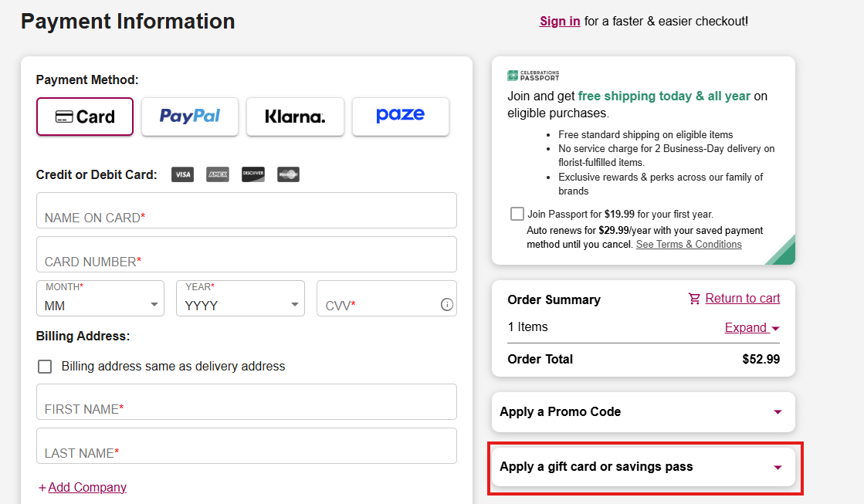Click the CVV info icon
Screen dimensions: 864x504
(x=447, y=305)
